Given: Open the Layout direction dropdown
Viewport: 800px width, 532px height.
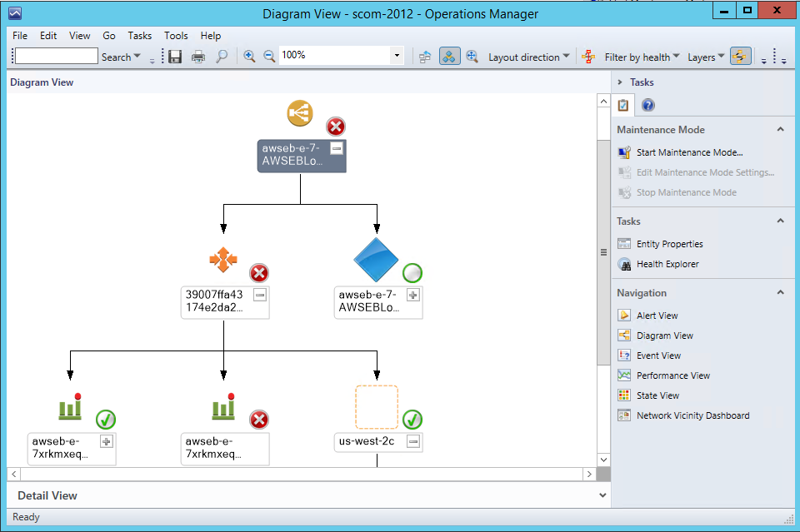Looking at the screenshot, I should (529, 57).
